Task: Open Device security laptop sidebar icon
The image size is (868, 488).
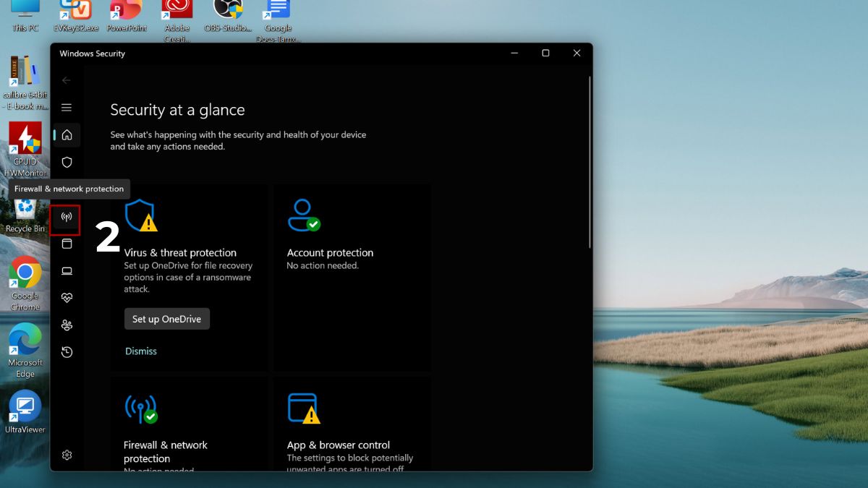Action: pos(67,271)
